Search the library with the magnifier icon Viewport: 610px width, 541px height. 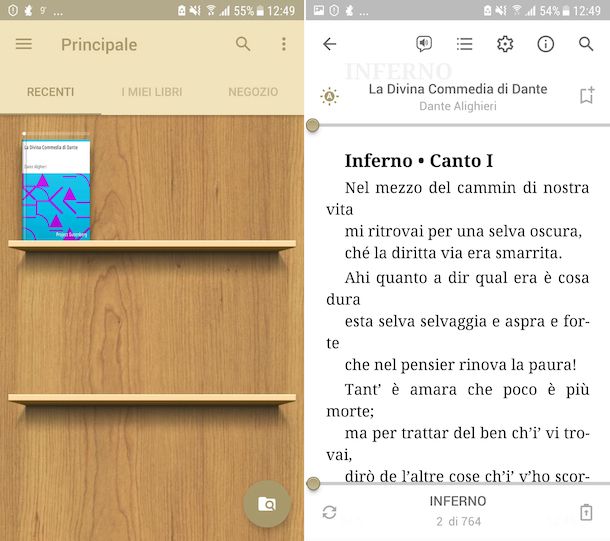click(243, 44)
